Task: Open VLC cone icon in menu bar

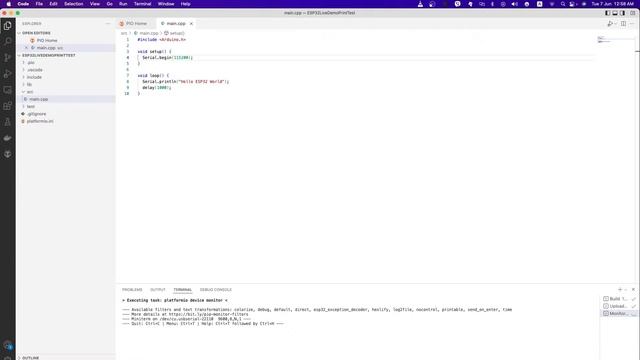Action: (420, 4)
